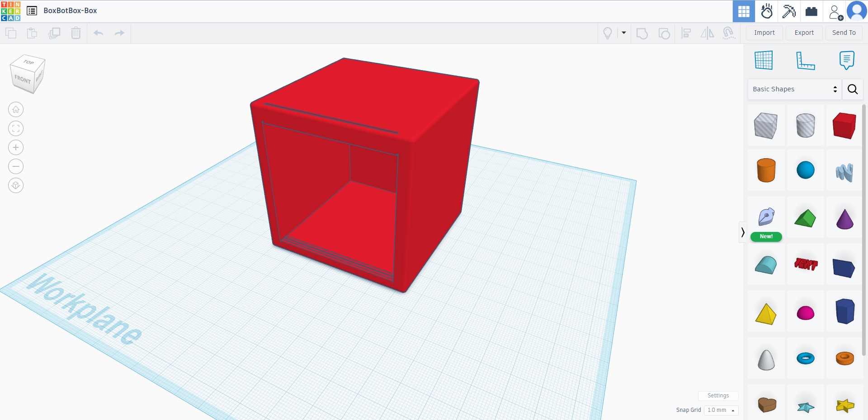Click the Mirror tool icon

708,33
